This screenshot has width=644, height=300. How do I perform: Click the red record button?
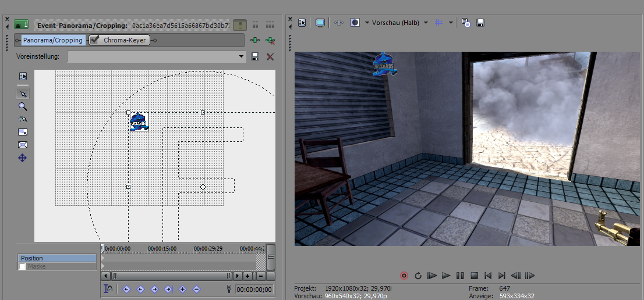tap(404, 276)
